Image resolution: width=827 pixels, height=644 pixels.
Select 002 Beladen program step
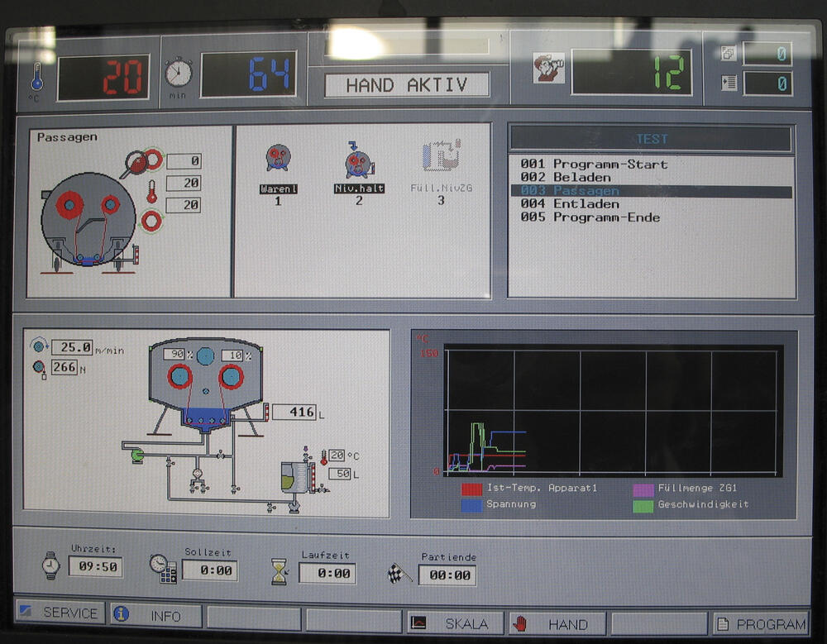(566, 177)
